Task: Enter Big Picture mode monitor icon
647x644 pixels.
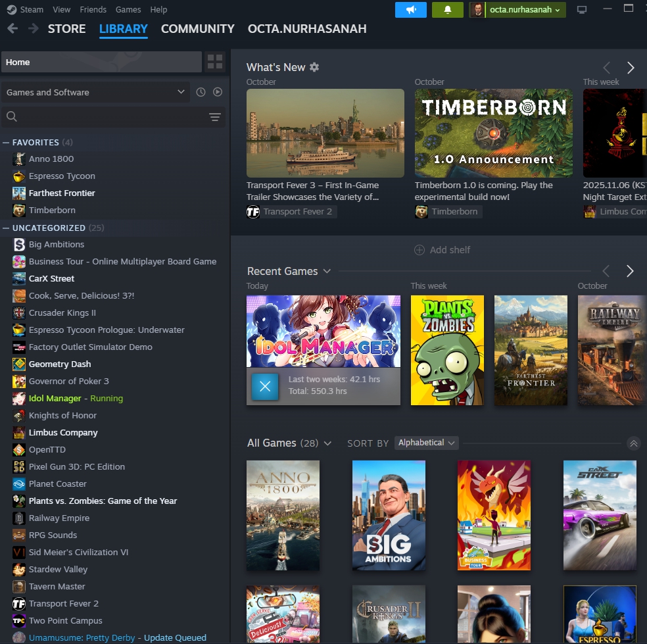Action: (581, 10)
